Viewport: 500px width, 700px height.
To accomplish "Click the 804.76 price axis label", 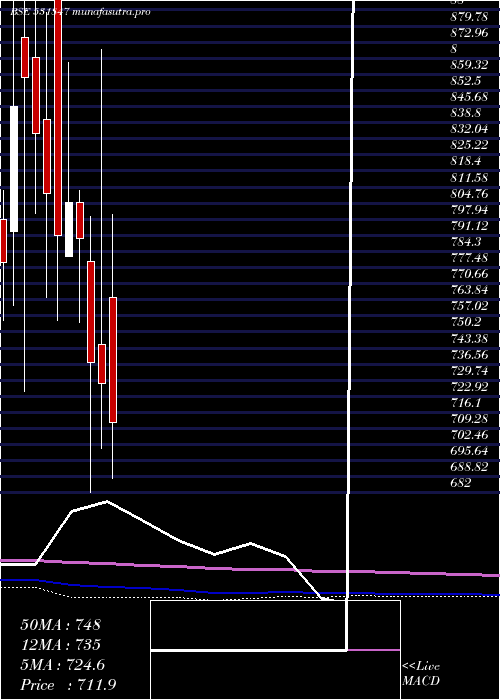I will (x=469, y=194).
